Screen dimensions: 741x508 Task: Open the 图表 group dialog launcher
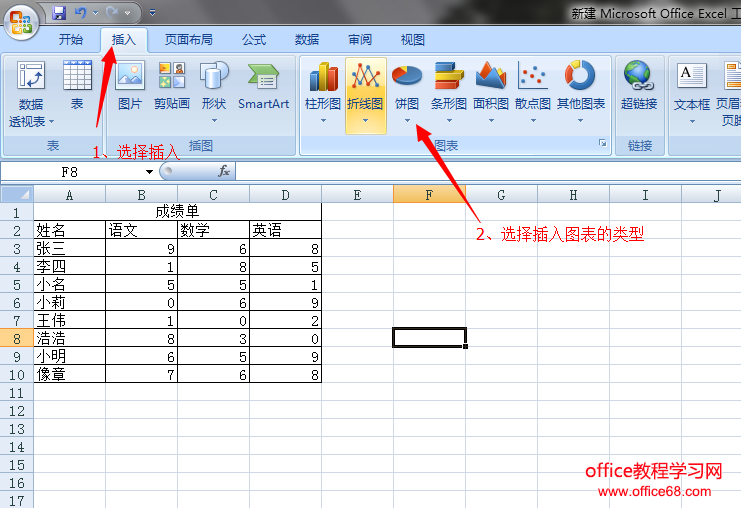click(x=602, y=143)
